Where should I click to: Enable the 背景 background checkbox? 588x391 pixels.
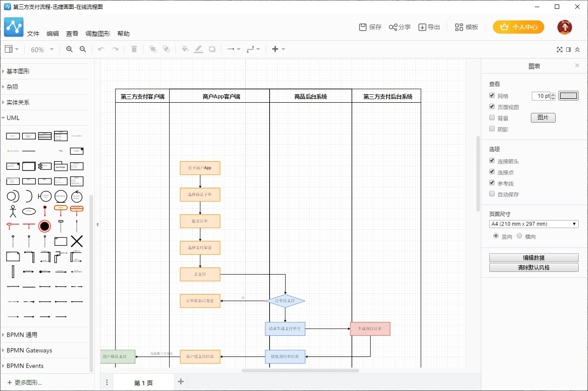pos(492,118)
